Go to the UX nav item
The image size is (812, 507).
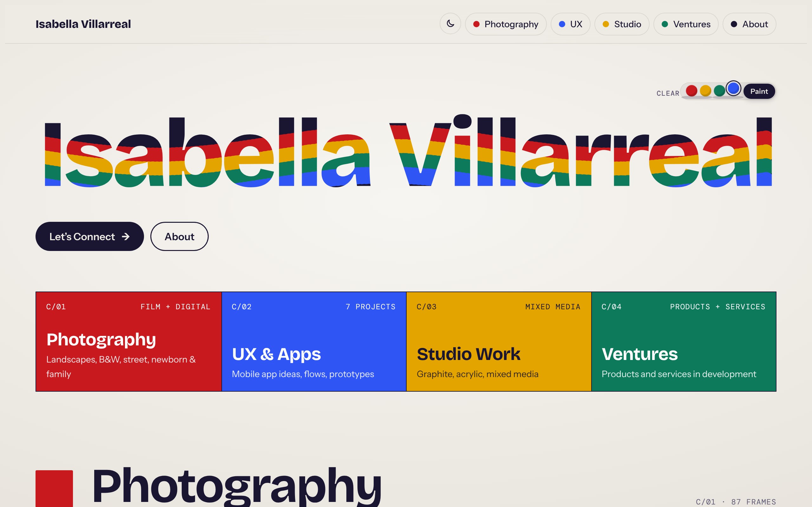pyautogui.click(x=570, y=24)
